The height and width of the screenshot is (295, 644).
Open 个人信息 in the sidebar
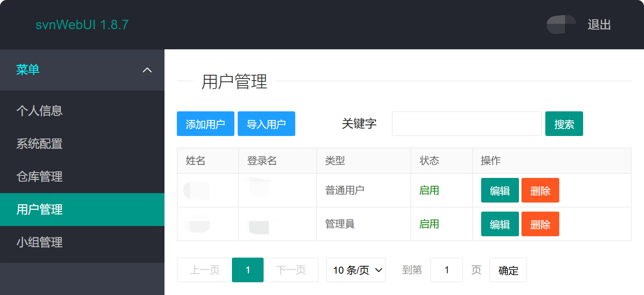click(39, 111)
